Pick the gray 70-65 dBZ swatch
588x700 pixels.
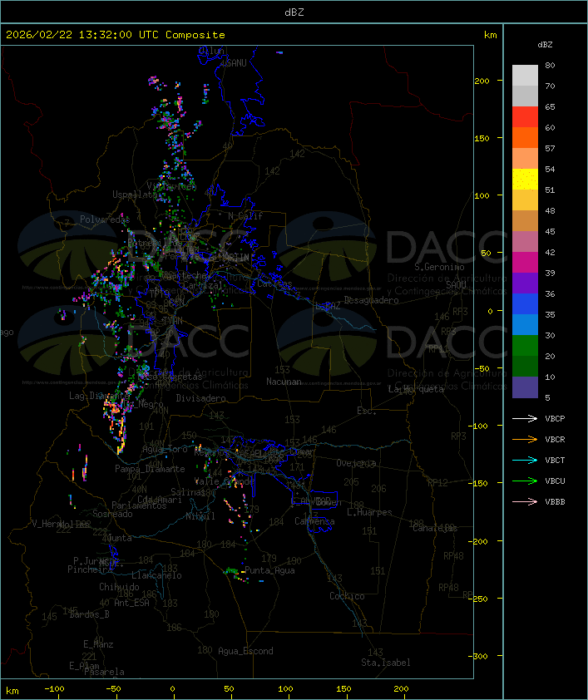(x=525, y=96)
